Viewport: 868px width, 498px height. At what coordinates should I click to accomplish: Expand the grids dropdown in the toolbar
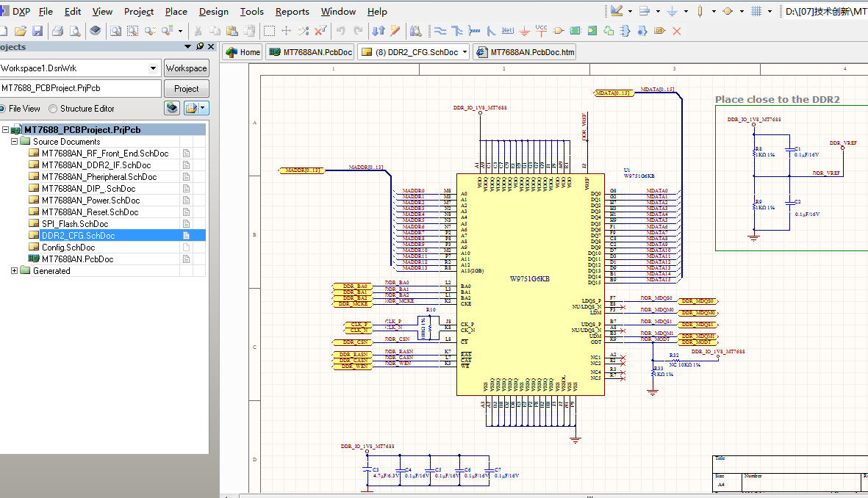point(770,11)
